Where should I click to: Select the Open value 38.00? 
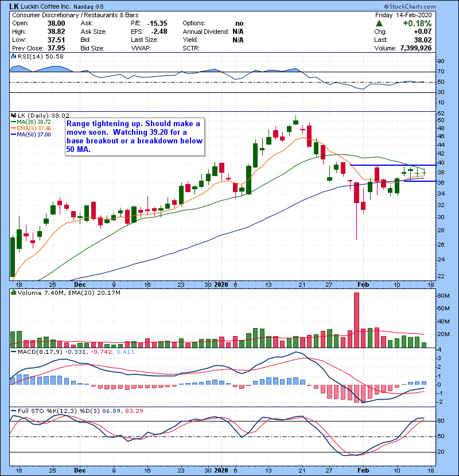[x=56, y=24]
